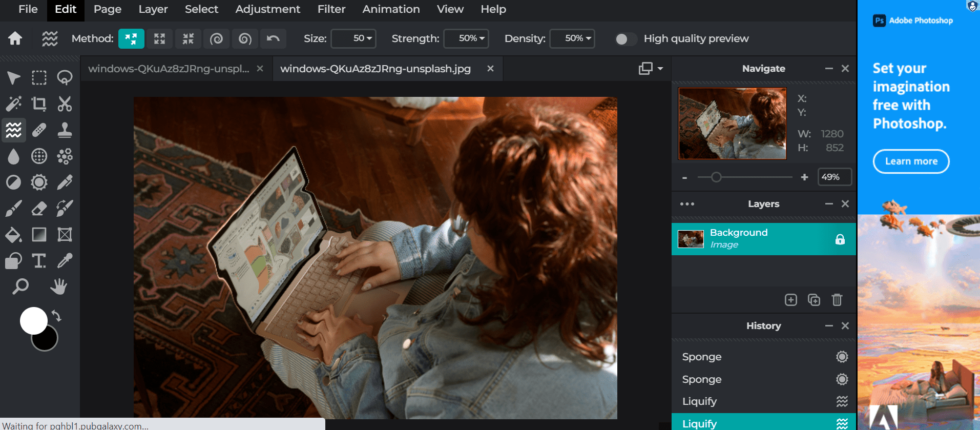Select the Shape tool
The image size is (980, 430).
pyautogui.click(x=14, y=261)
